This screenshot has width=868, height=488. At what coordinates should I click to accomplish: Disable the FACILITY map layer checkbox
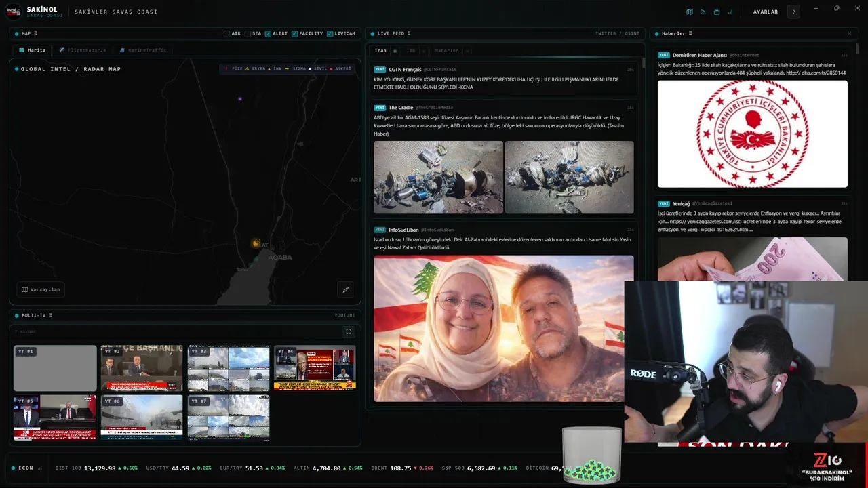click(295, 33)
